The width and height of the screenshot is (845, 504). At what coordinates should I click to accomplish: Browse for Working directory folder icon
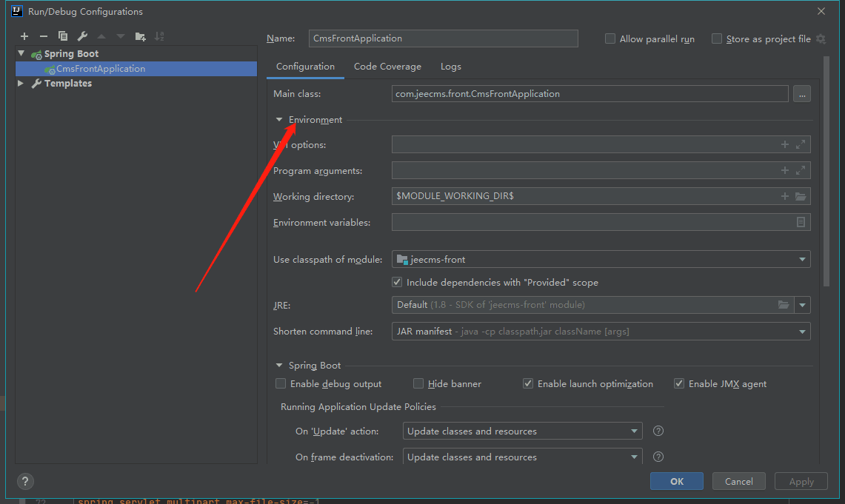[801, 196]
